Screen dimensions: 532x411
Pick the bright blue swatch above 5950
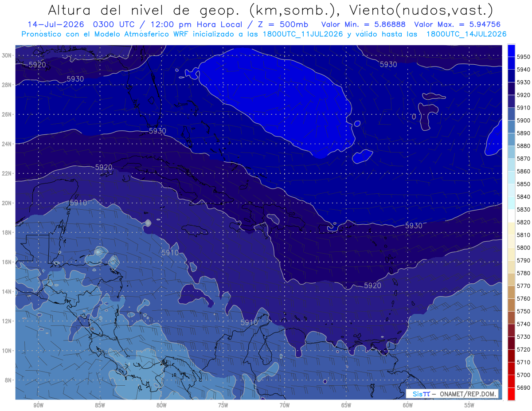[511, 51]
